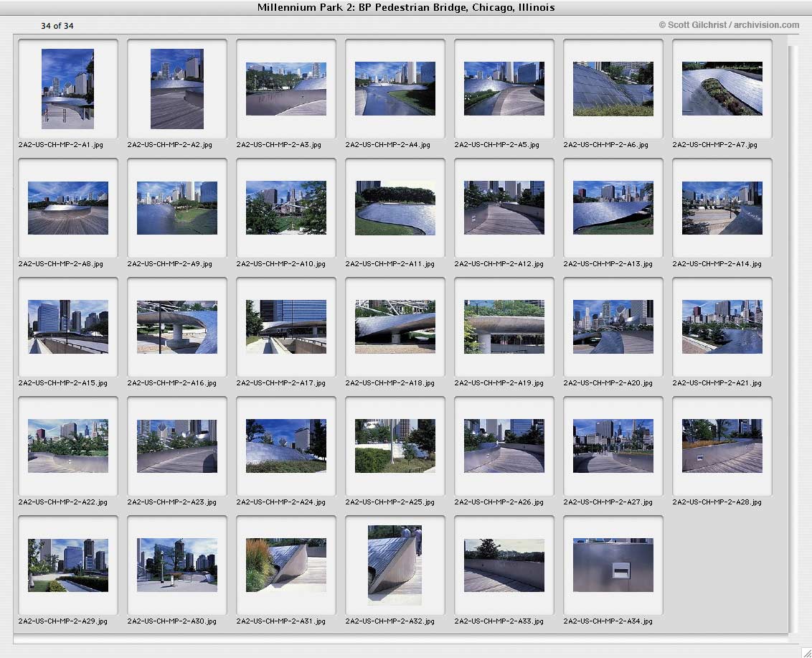The image size is (812, 658).
Task: Open the 2A2-US-CH-MP-2-A31.jpg thumbnail
Action: click(286, 565)
